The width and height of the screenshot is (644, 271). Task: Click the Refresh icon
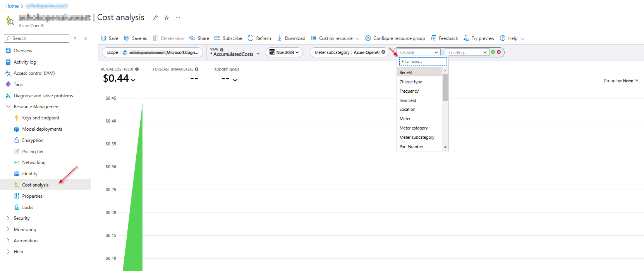click(251, 38)
